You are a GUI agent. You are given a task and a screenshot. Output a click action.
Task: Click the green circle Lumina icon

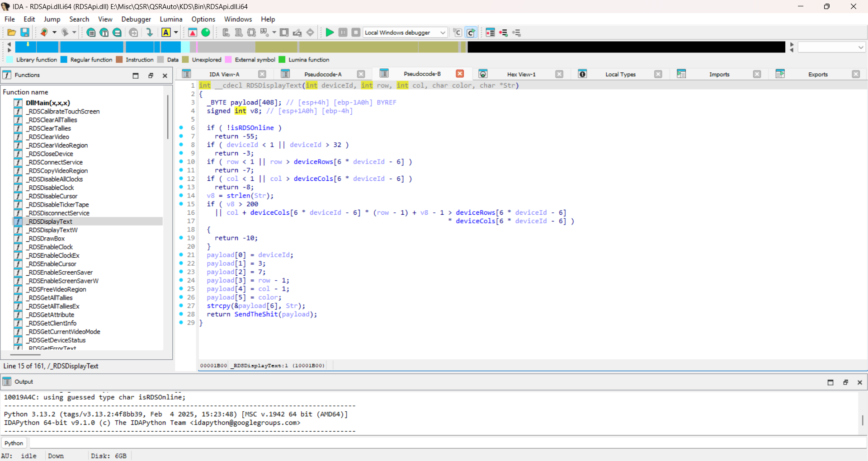click(x=206, y=33)
